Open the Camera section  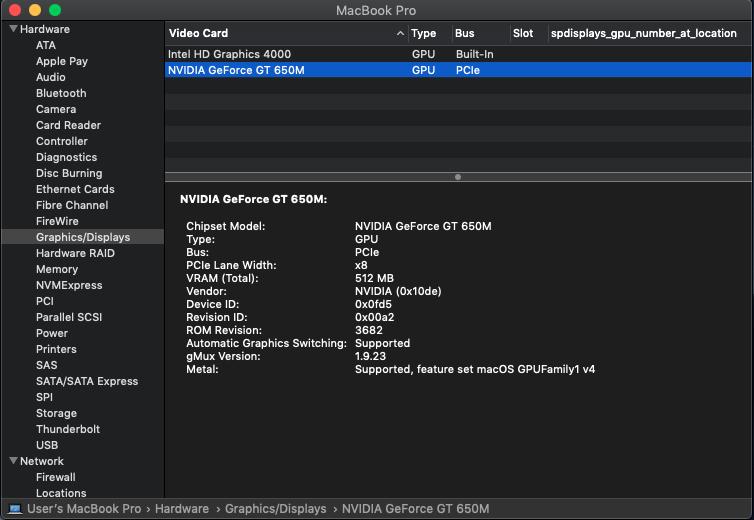[x=56, y=109]
